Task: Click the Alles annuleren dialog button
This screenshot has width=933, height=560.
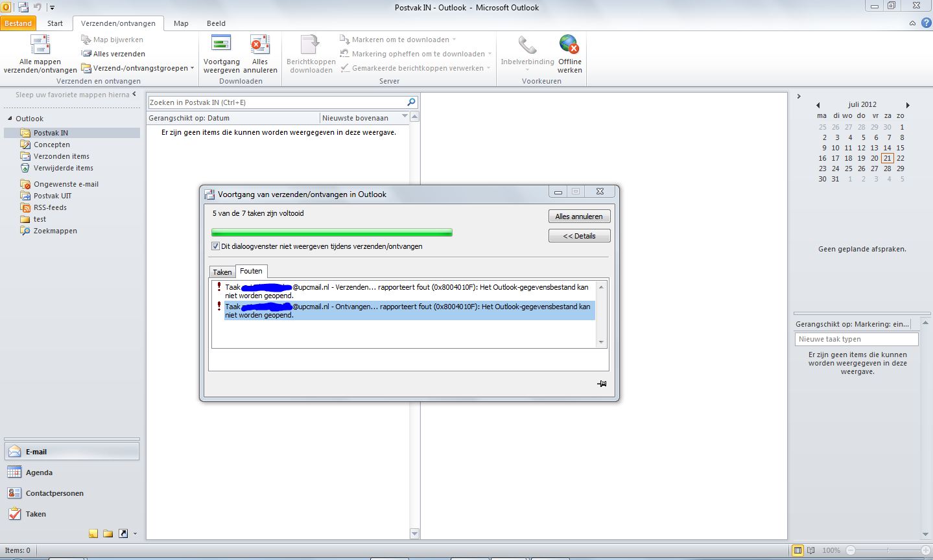Action: click(x=579, y=216)
